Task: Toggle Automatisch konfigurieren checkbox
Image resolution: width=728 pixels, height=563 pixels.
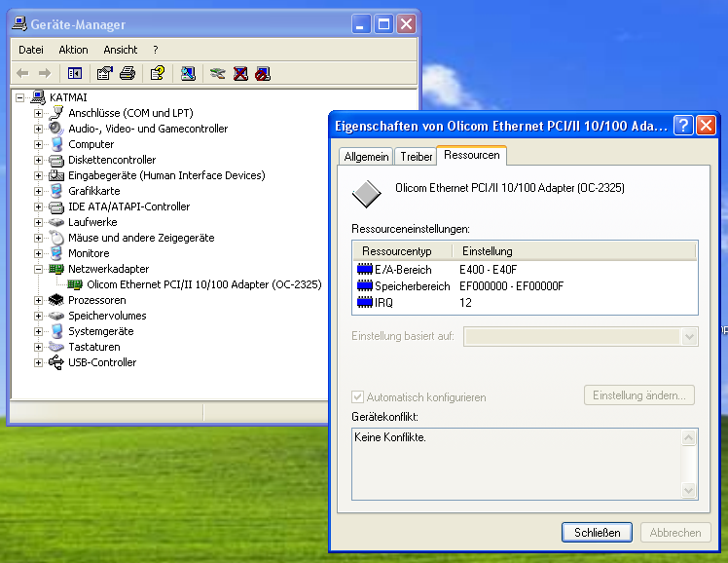Action: point(357,396)
